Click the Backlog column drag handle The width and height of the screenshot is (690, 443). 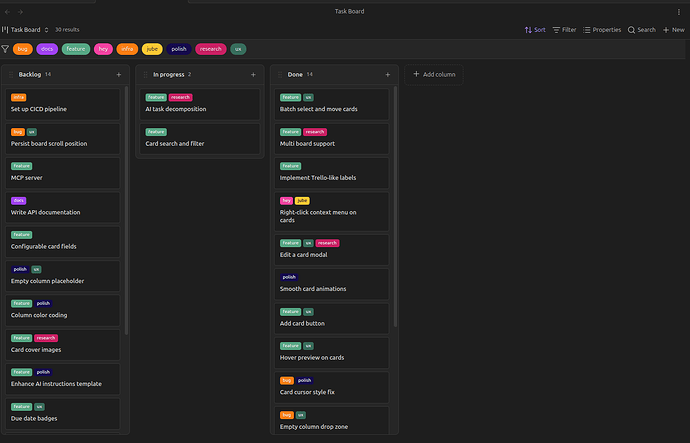coord(13,74)
